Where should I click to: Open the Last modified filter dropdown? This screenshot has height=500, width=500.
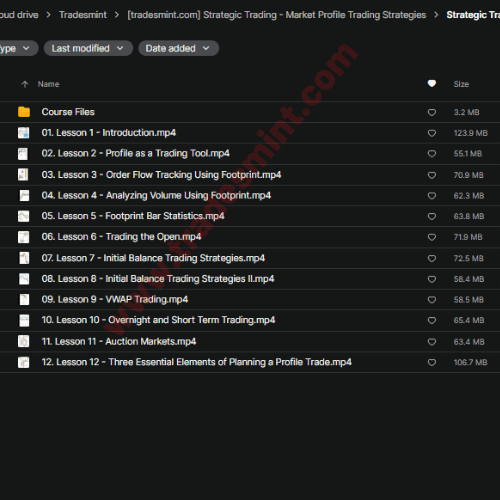click(88, 48)
